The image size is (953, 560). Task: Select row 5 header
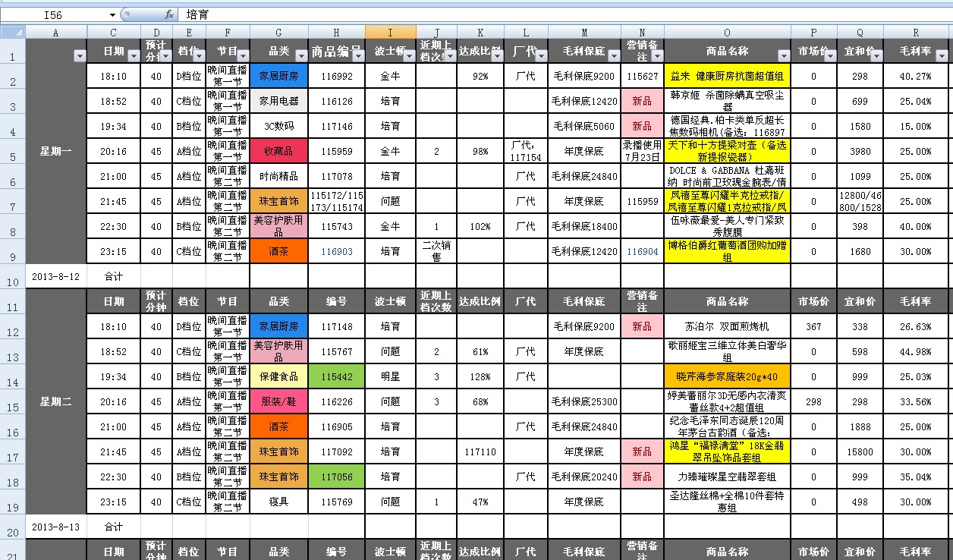point(13,152)
